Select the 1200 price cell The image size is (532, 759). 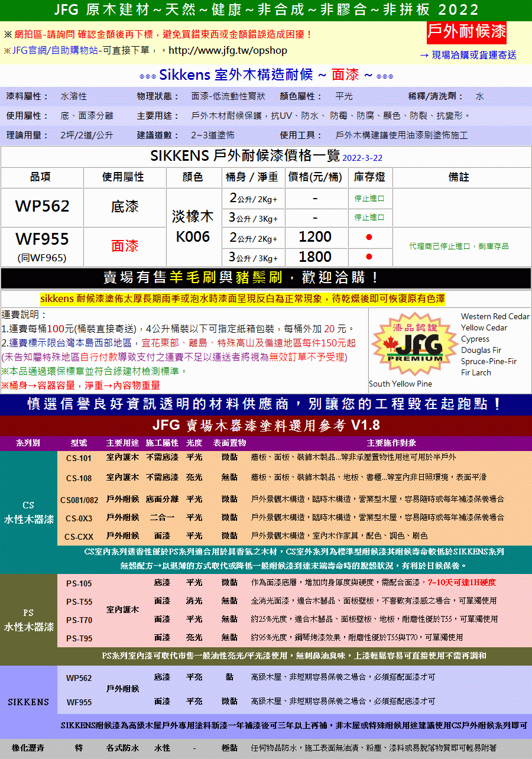[315, 237]
